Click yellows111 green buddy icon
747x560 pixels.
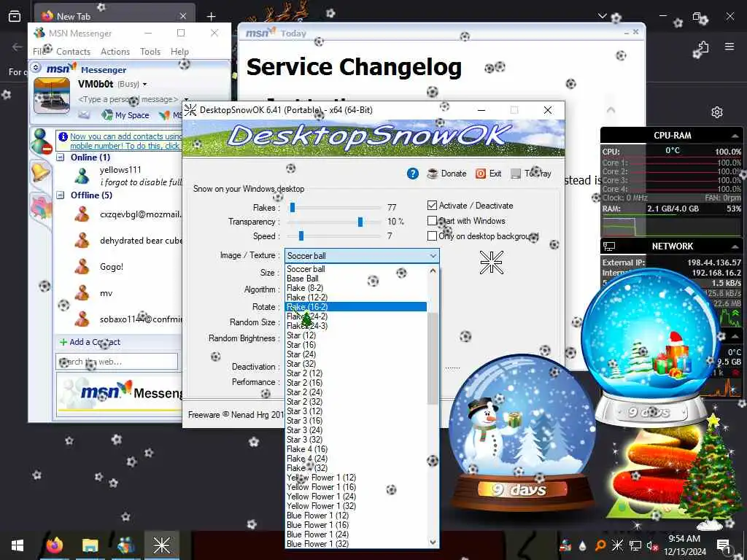pyautogui.click(x=82, y=176)
